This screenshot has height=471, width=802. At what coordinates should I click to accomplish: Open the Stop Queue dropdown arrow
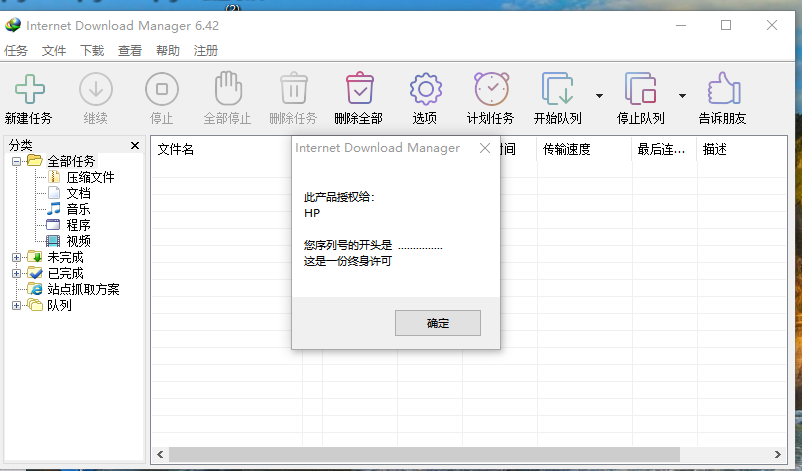click(682, 96)
